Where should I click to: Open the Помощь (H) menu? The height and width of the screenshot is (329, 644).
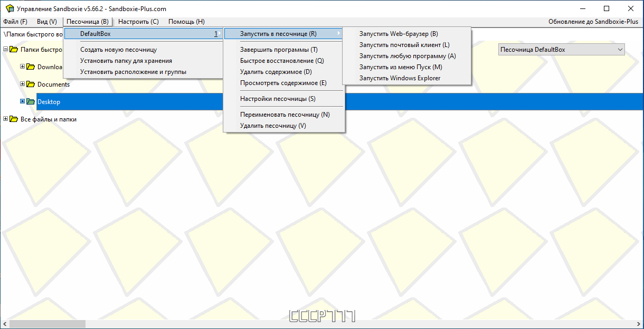[186, 22]
